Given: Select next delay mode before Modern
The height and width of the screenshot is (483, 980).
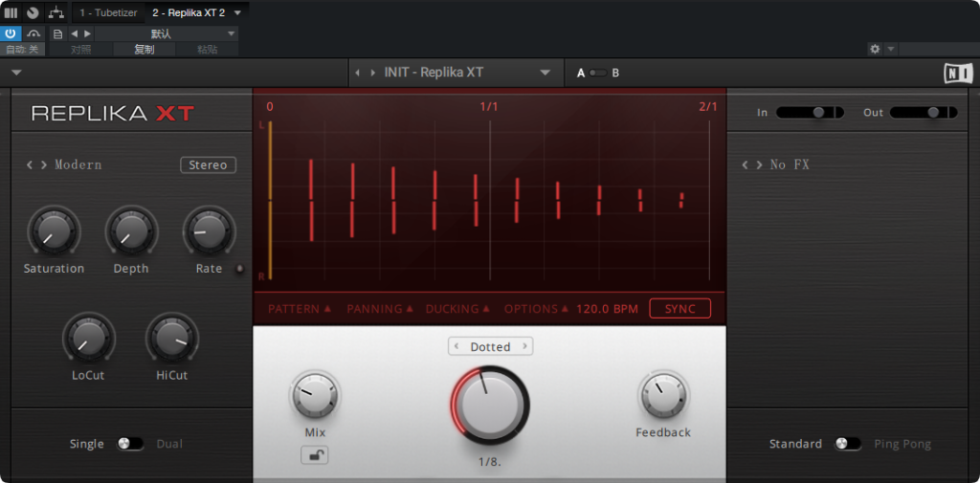Looking at the screenshot, I should pos(44,165).
